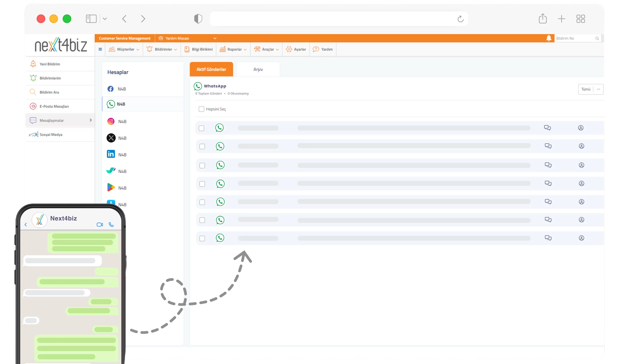Screen dimensions: 630x364
Task: Toggle the browser sidebar icon
Action: pos(91,19)
